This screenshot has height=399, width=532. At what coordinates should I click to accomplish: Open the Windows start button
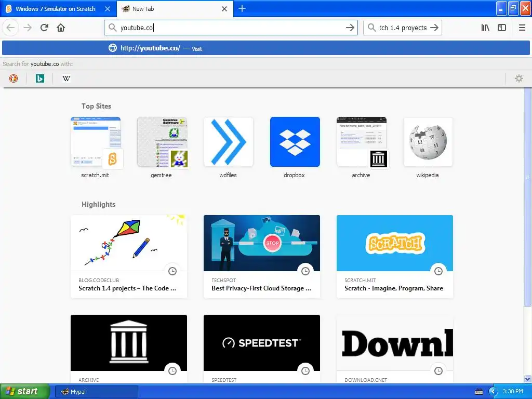click(25, 391)
